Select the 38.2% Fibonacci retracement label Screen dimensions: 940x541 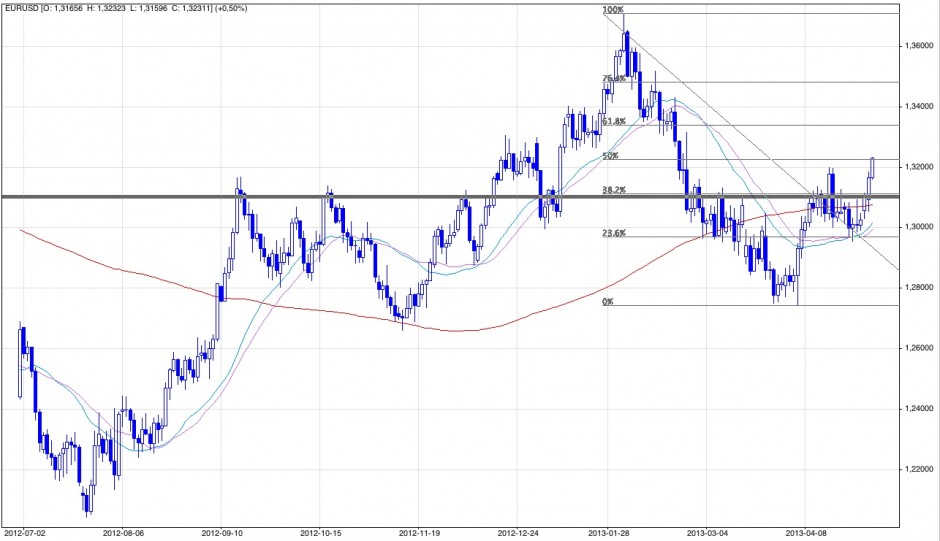click(x=613, y=190)
